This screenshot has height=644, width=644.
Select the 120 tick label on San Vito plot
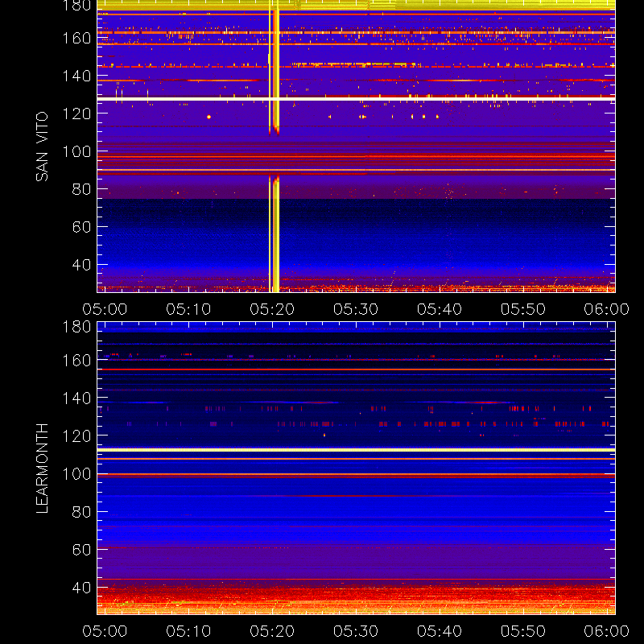click(76, 114)
